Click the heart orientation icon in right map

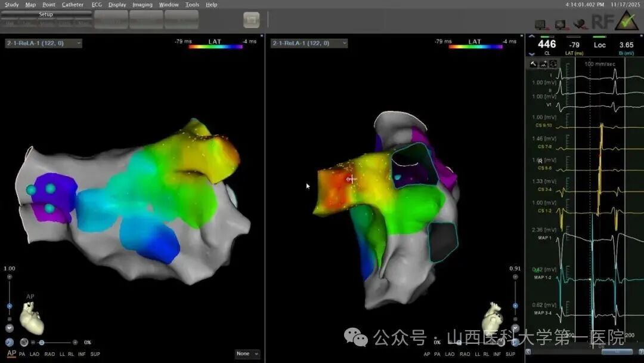point(494,316)
